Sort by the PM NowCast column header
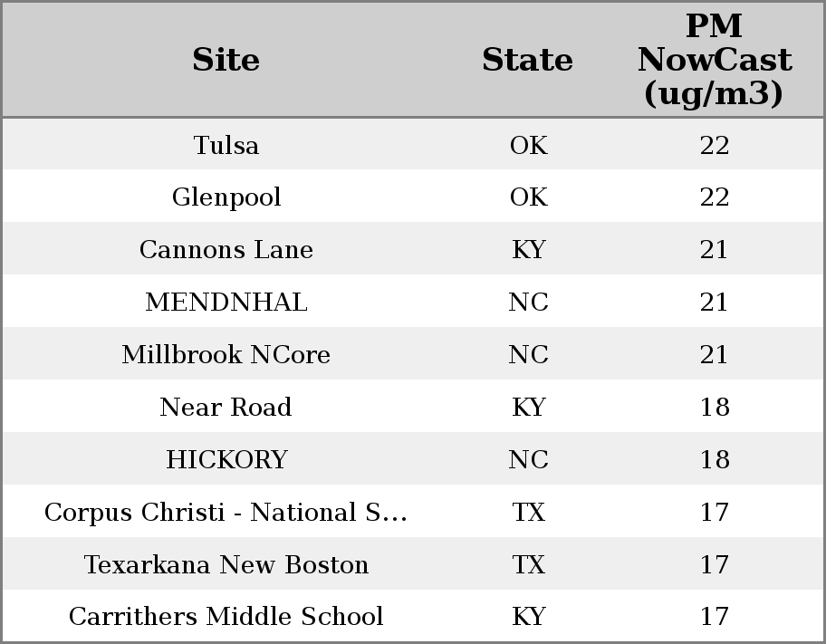The image size is (826, 644). 714,60
